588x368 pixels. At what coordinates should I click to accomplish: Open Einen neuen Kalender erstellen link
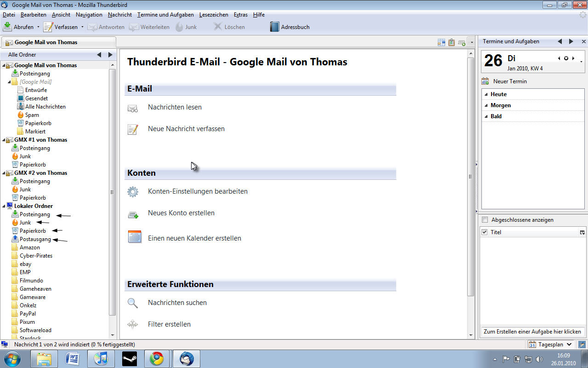[194, 238]
